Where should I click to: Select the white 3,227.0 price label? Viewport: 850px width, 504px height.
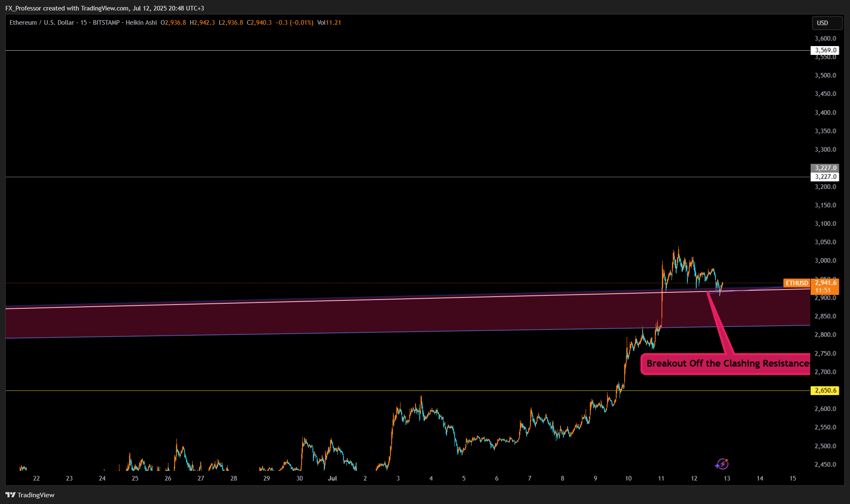(x=825, y=177)
